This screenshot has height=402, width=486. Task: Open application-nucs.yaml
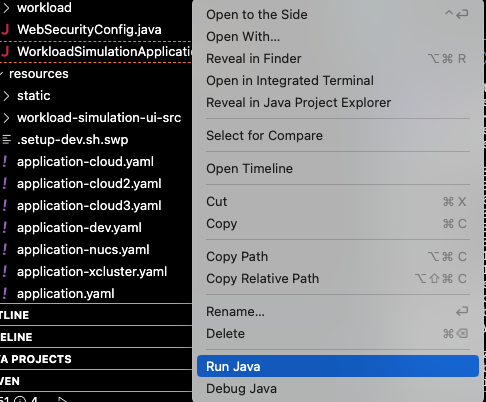click(x=83, y=250)
